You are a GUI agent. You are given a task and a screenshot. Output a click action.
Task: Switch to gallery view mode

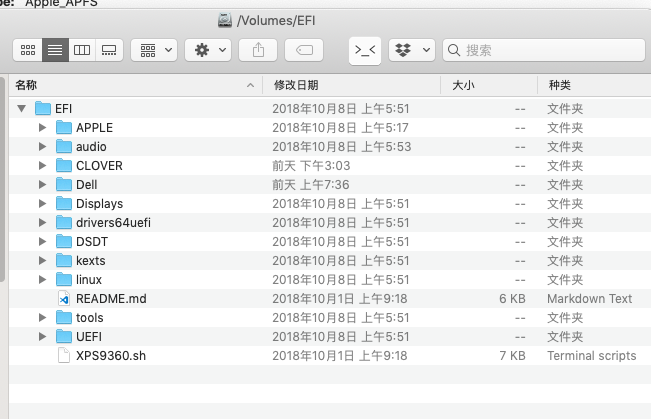point(109,50)
